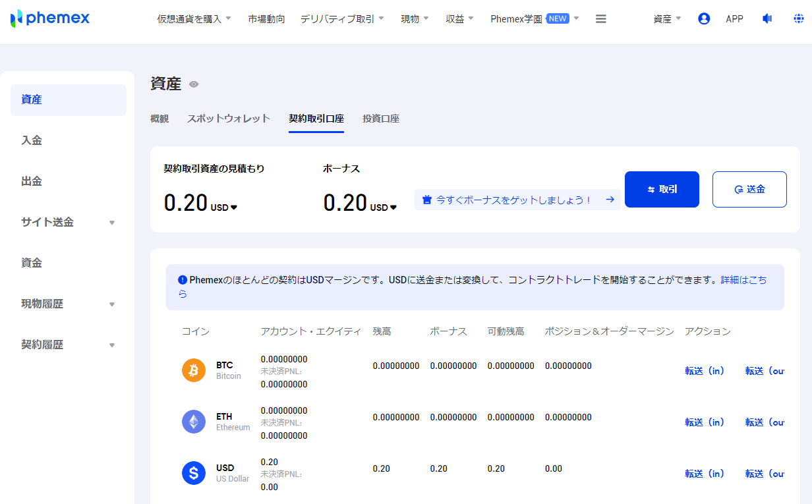Switch to the スポットウォレット tab
The image size is (812, 504).
click(229, 119)
